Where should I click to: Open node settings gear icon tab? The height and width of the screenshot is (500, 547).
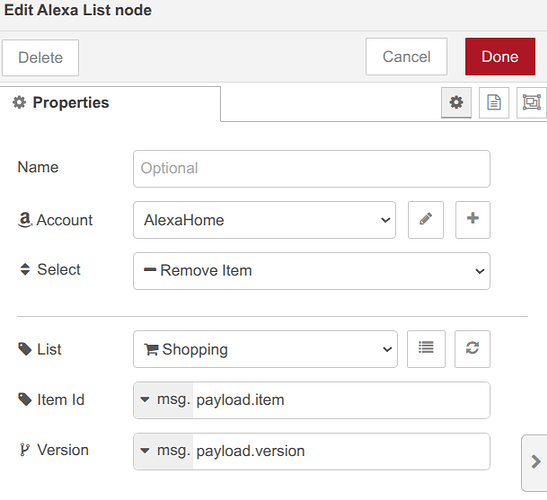pos(456,103)
